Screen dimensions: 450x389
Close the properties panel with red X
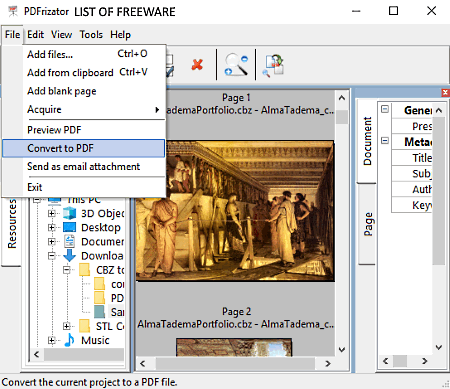point(445,92)
